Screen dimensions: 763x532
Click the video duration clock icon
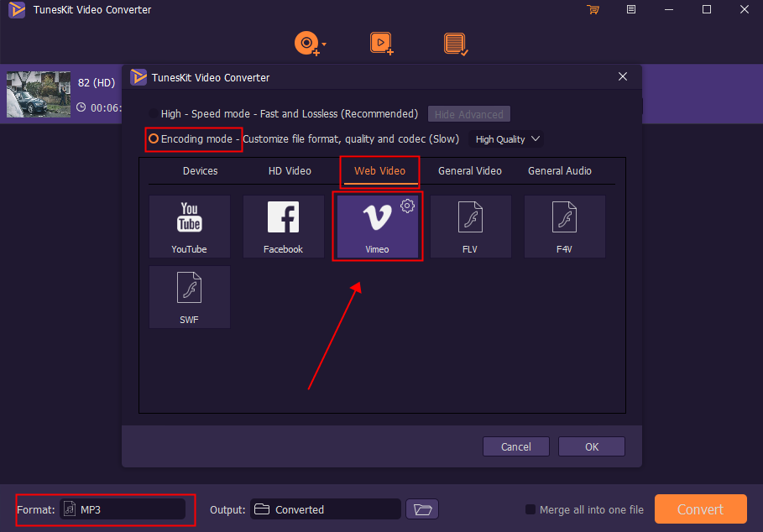click(81, 107)
